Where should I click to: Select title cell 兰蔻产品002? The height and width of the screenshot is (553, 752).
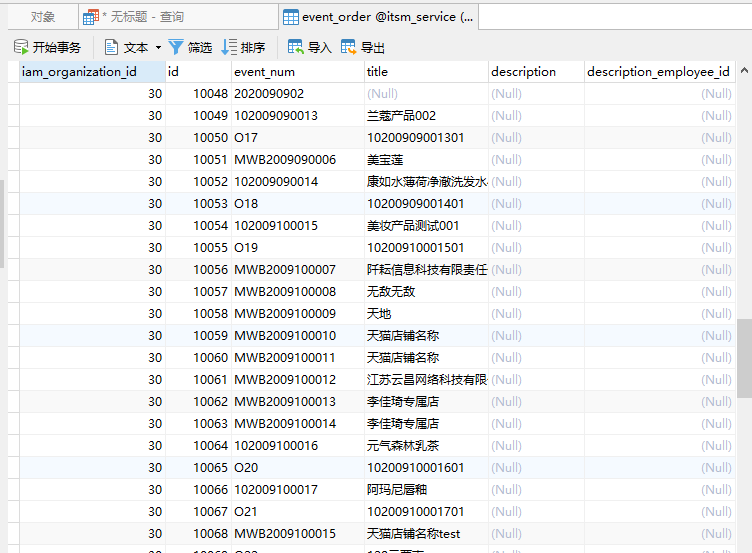[x=426, y=116]
